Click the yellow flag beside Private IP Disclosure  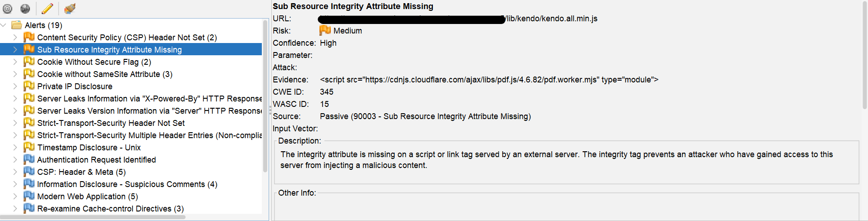pyautogui.click(x=29, y=86)
